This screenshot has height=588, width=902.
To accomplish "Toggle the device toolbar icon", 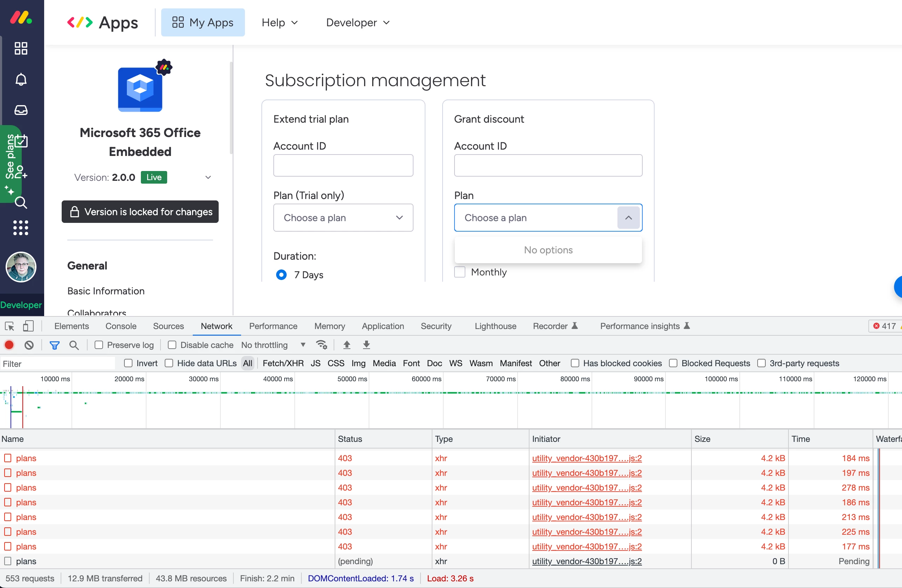I will pyautogui.click(x=28, y=326).
